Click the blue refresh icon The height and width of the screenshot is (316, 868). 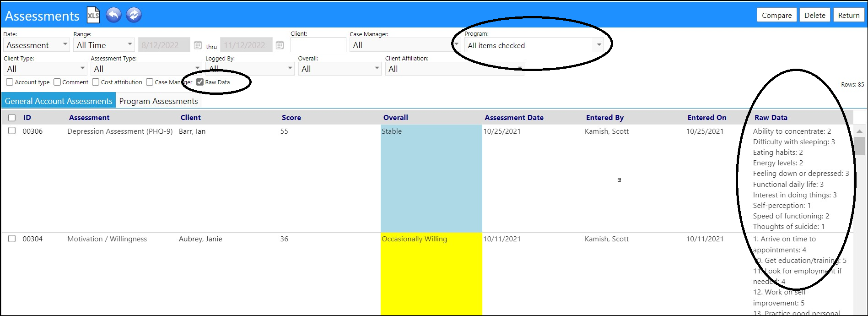[x=134, y=15]
